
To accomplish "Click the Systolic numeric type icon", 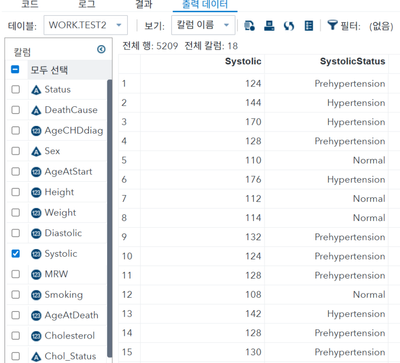I will coord(36,254).
